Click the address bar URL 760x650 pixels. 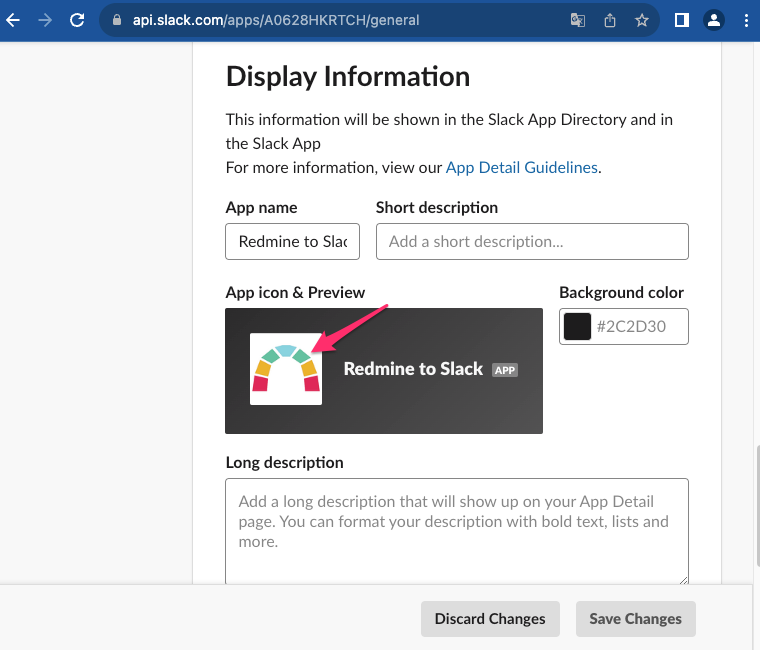[x=276, y=20]
